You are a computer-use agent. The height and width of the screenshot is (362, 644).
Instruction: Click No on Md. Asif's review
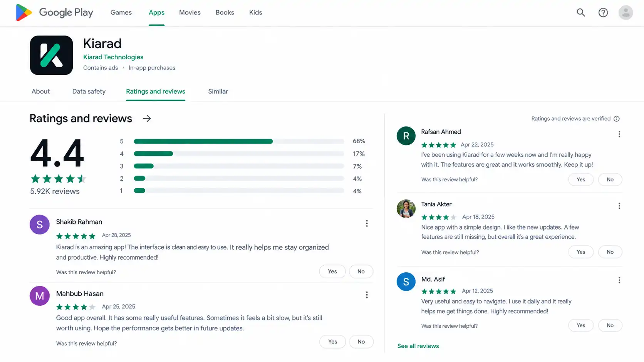tap(610, 325)
